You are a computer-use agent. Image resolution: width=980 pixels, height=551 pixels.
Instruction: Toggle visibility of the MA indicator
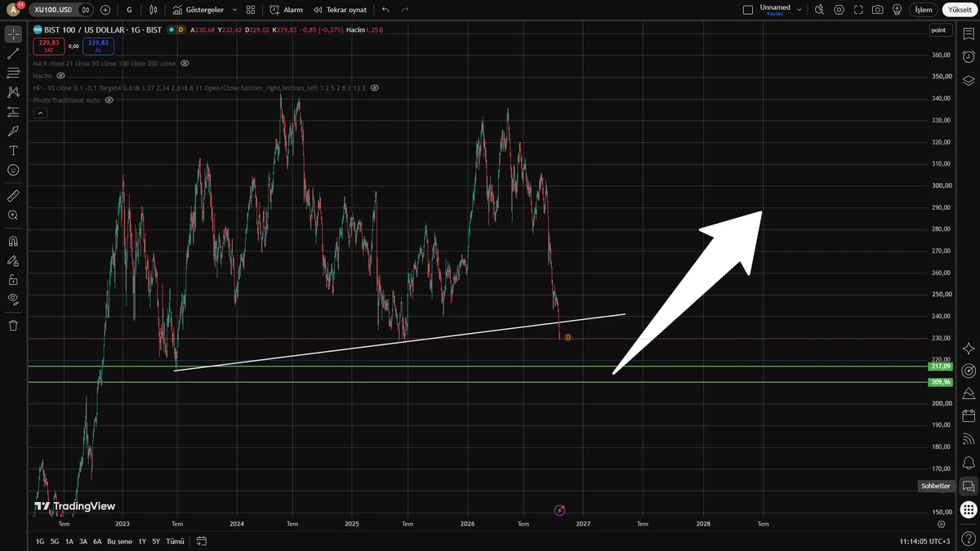[x=185, y=64]
